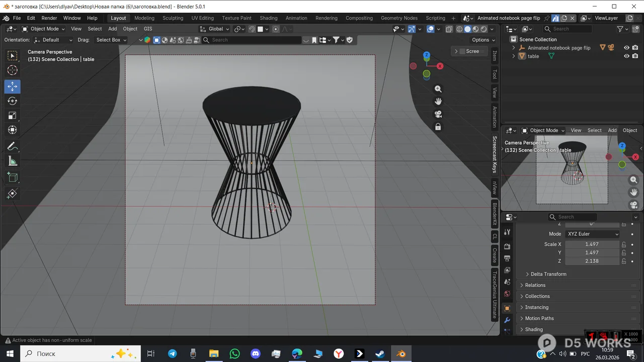Toggle camera view in main viewport
The height and width of the screenshot is (362, 644).
point(438,114)
